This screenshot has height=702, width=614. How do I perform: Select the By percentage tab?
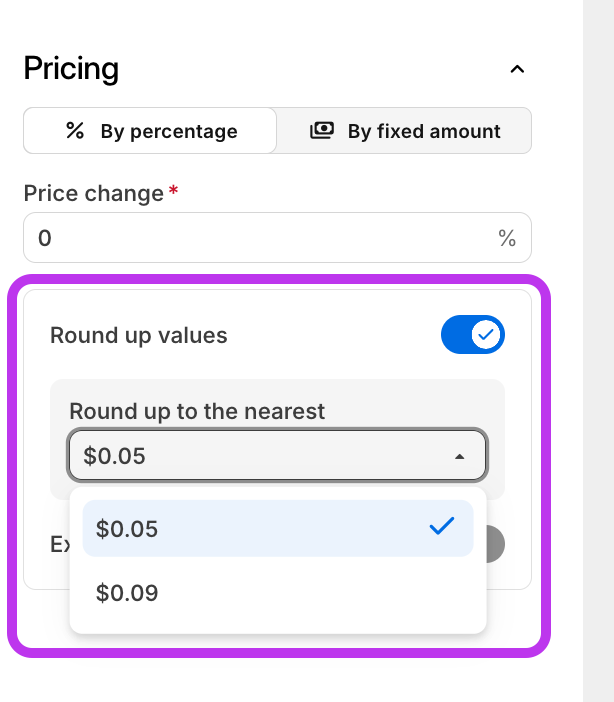(150, 131)
